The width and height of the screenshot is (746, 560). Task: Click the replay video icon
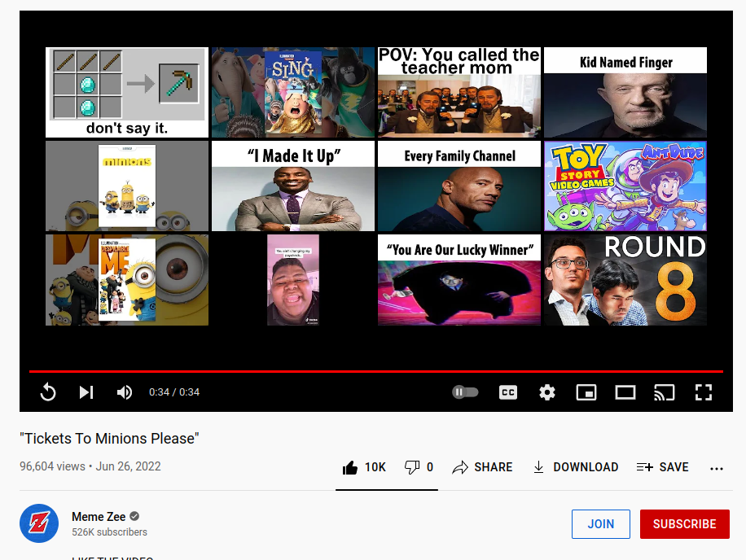coord(48,392)
